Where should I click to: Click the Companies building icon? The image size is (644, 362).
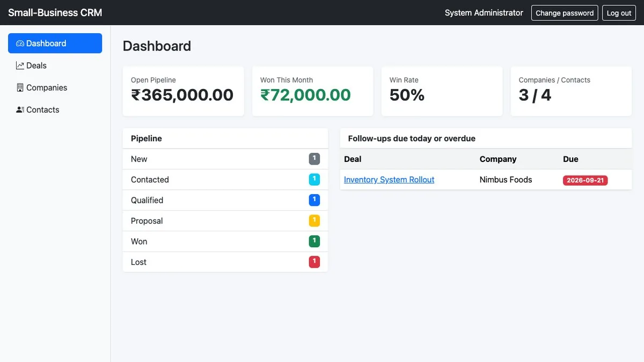[x=20, y=87]
